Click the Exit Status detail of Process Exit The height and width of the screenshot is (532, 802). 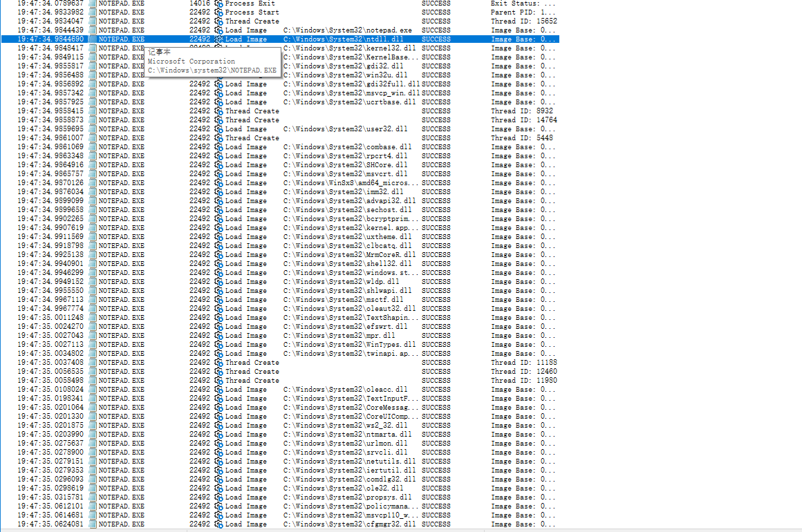point(522,3)
